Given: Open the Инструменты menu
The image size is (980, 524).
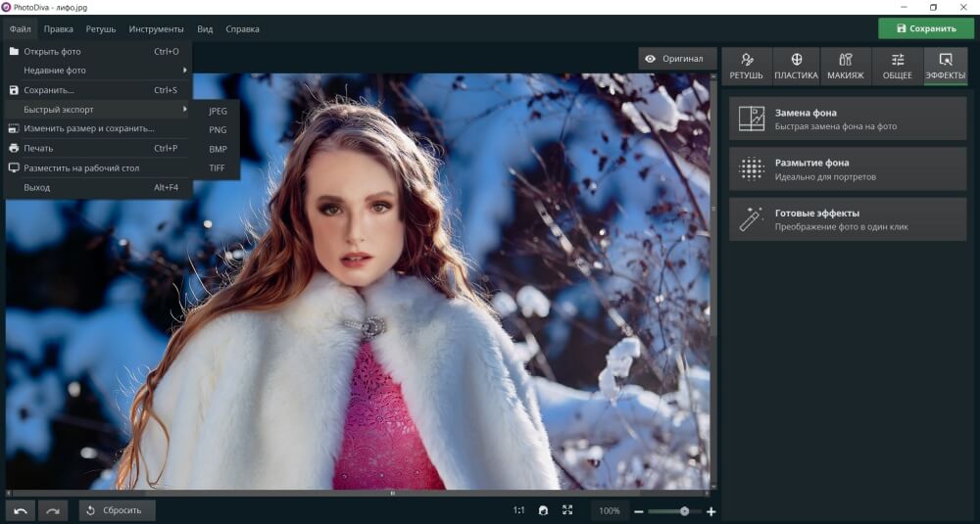Looking at the screenshot, I should [156, 29].
